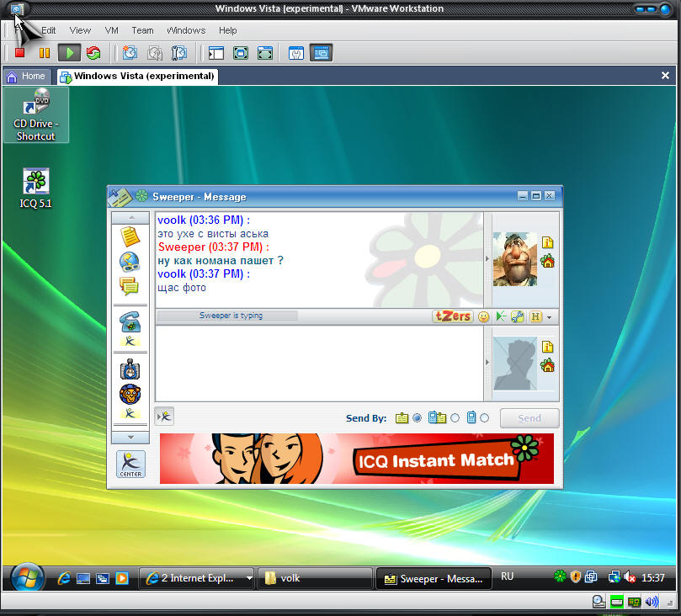The width and height of the screenshot is (681, 616).
Task: View voolk's user info icon beside avatar
Action: pos(548,242)
